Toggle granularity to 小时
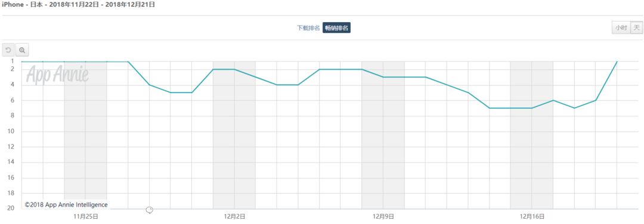644x224 pixels. coord(621,28)
